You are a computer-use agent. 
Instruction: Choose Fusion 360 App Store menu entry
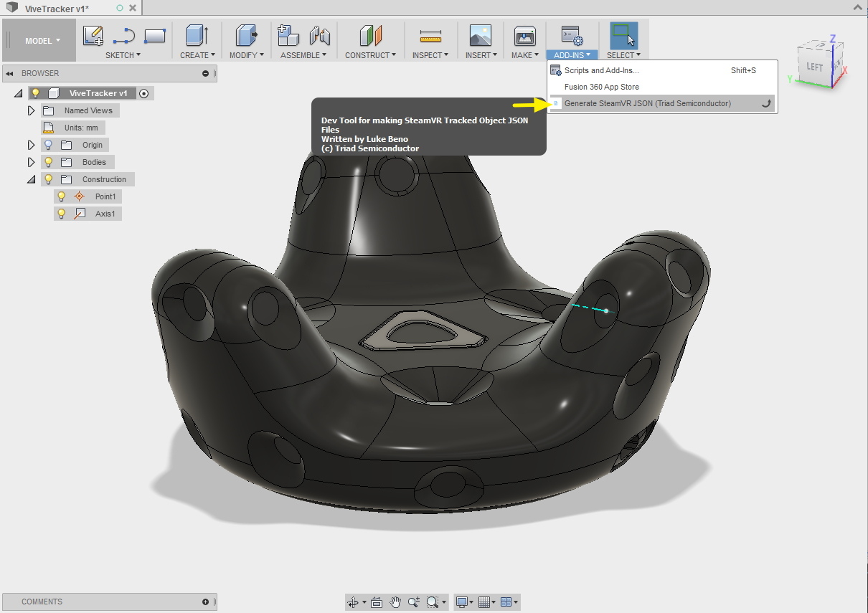click(661, 87)
